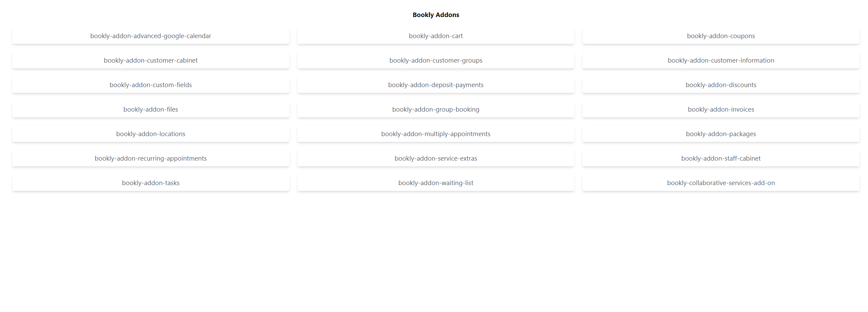The image size is (868, 312).
Task: Select bookly-addon-group-booking card
Action: 436,110
